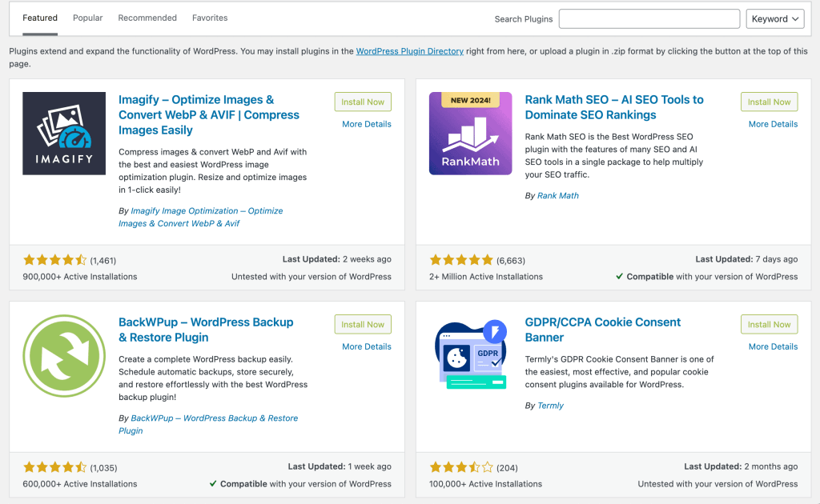Open the Keyword search filter dropdown

774,18
